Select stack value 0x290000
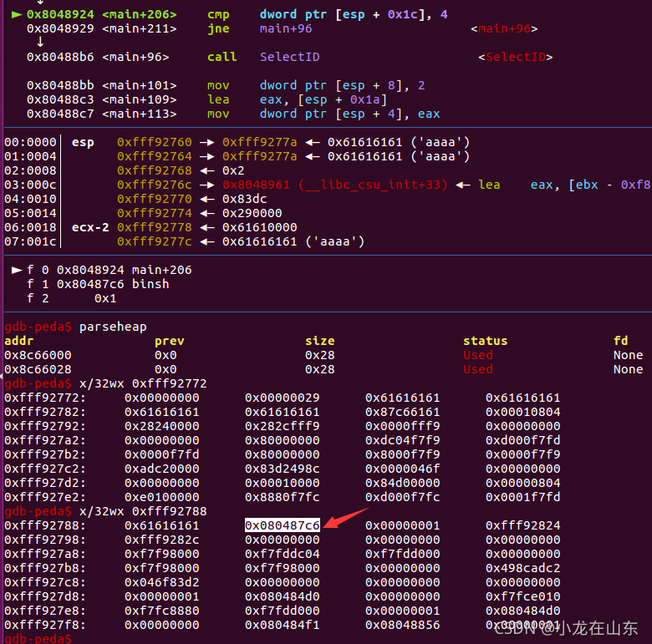Screen dimensions: 652x644 (x=252, y=213)
